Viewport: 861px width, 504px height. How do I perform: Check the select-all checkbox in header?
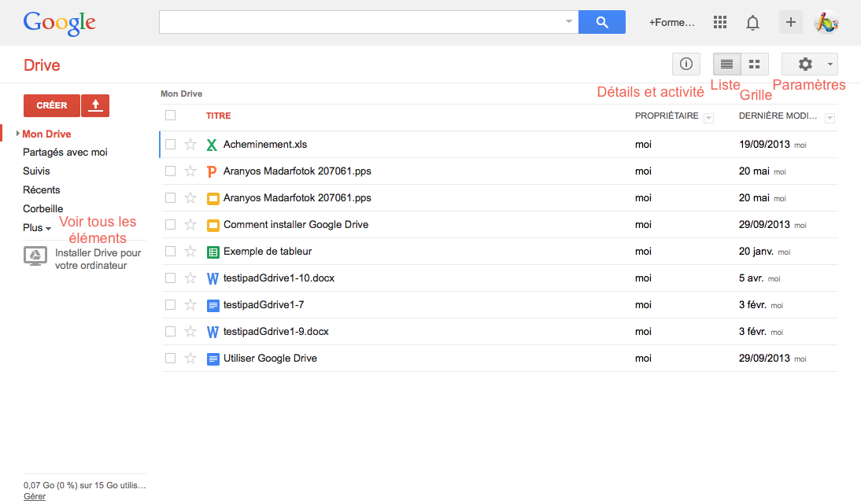pos(170,115)
